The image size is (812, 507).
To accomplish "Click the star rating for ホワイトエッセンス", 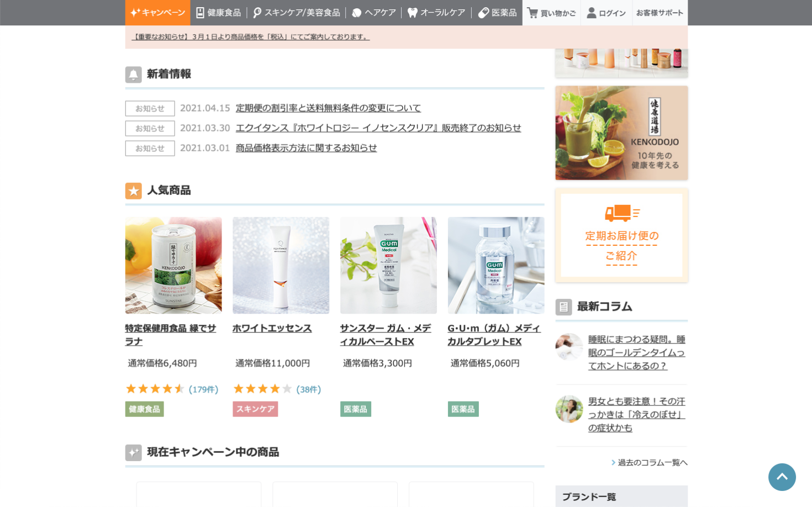I will pyautogui.click(x=262, y=389).
